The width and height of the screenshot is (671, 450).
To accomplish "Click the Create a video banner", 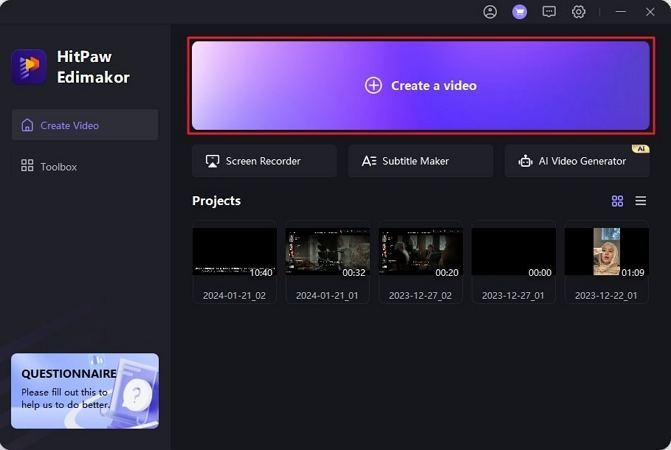I will pos(421,86).
